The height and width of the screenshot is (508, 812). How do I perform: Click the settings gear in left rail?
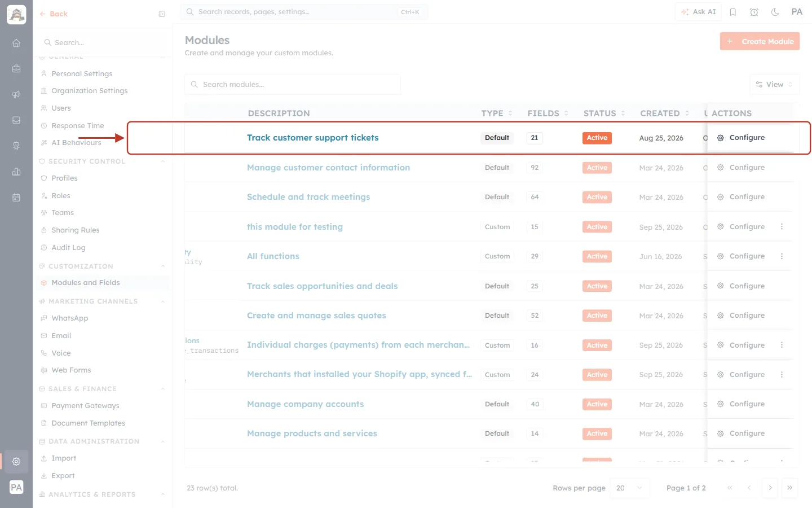(16, 461)
